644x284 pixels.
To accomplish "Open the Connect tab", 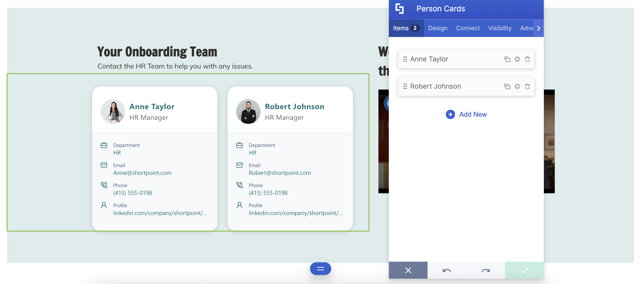I will click(467, 28).
